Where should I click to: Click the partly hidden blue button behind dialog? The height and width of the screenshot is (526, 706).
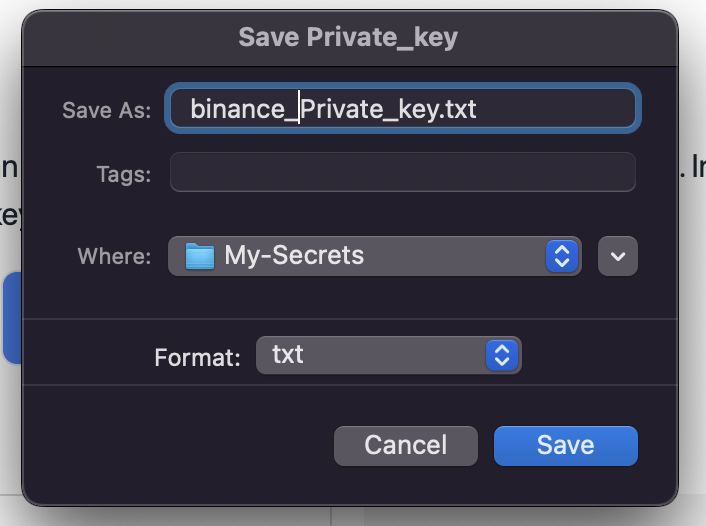point(12,317)
